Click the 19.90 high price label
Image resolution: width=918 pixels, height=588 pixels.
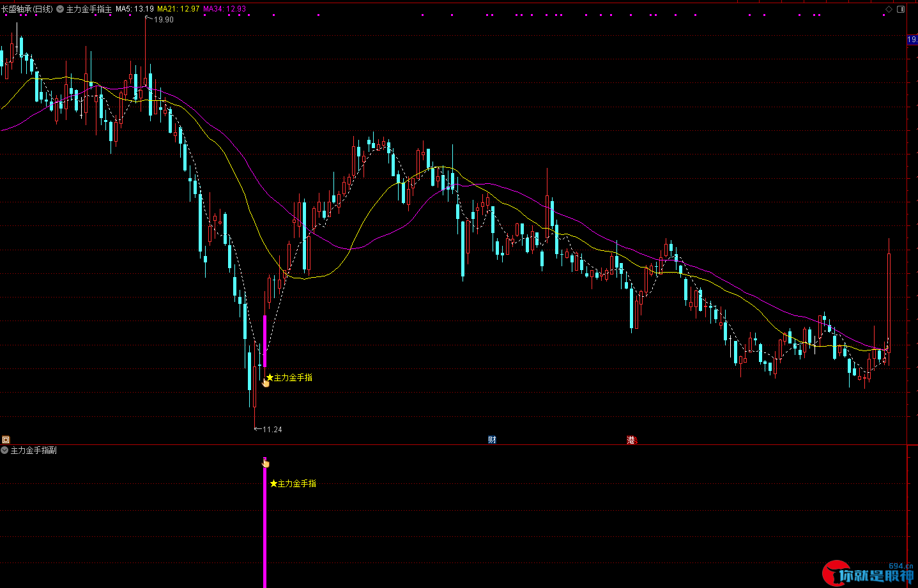(x=164, y=20)
